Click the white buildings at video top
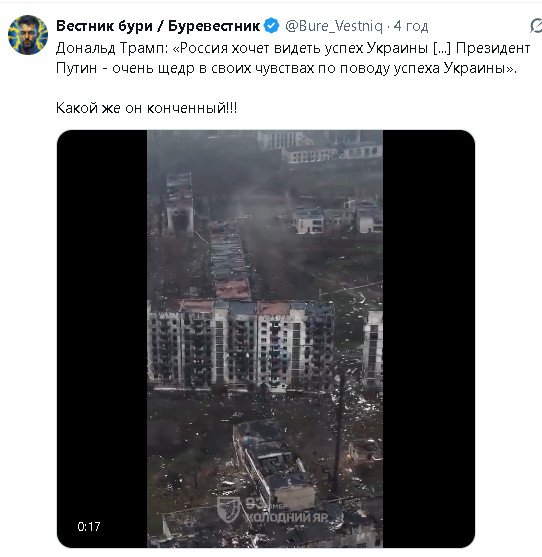This screenshot has height=557, width=542. (x=320, y=146)
